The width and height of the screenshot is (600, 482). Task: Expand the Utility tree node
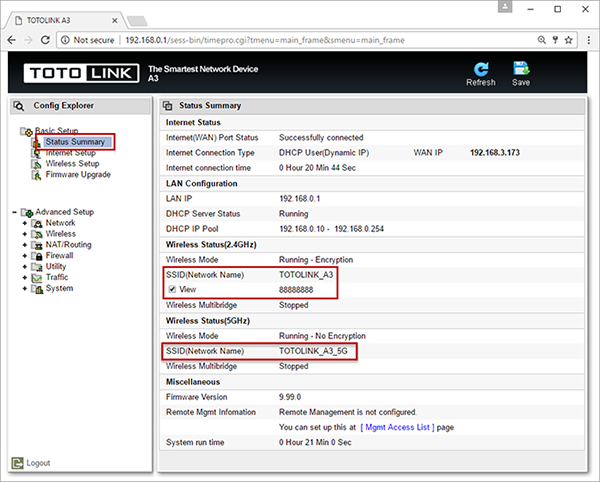[25, 267]
